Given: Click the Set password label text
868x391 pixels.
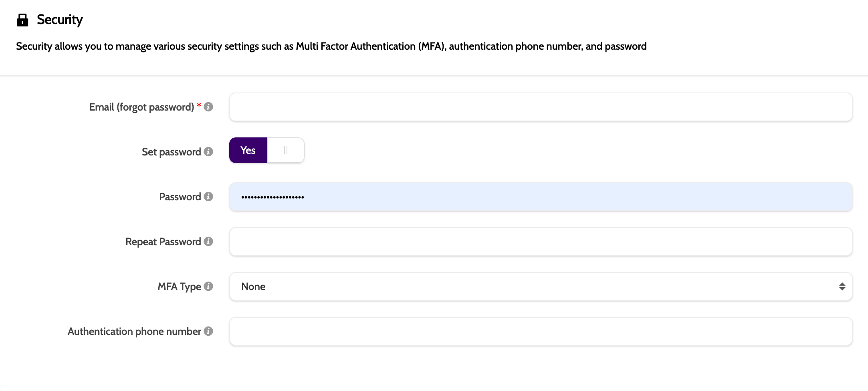Looking at the screenshot, I should point(171,152).
